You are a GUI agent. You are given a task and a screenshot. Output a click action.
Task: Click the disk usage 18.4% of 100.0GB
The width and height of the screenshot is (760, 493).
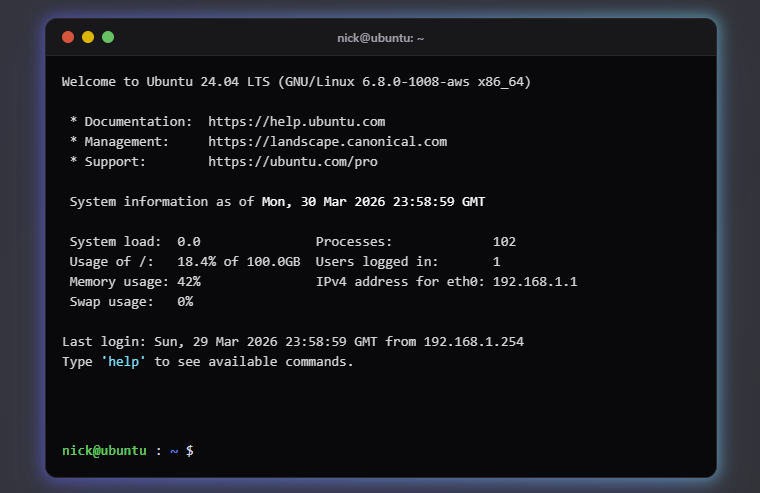(x=238, y=262)
